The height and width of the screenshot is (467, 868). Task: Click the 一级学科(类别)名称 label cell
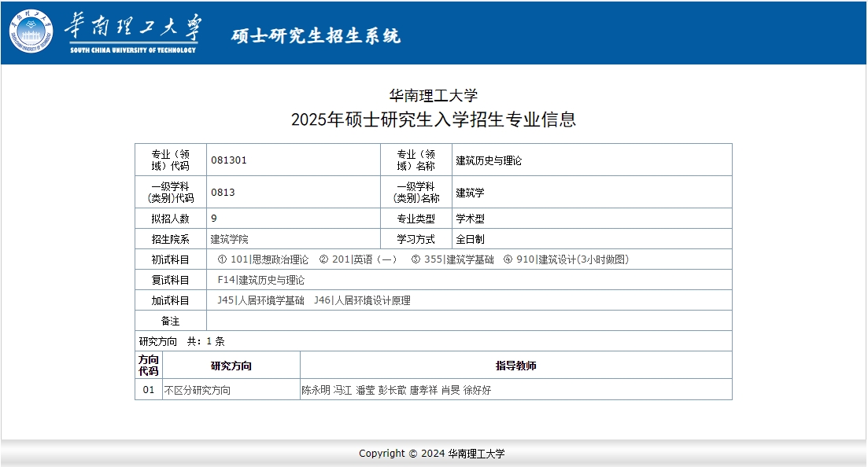tap(416, 192)
